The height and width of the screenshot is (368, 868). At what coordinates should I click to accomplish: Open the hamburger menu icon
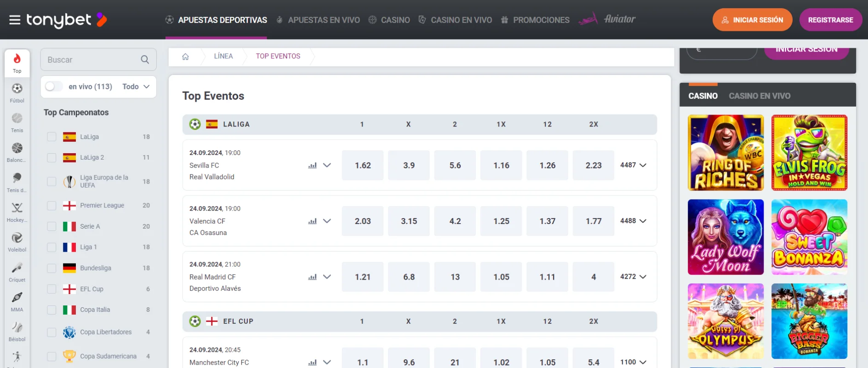coord(15,20)
